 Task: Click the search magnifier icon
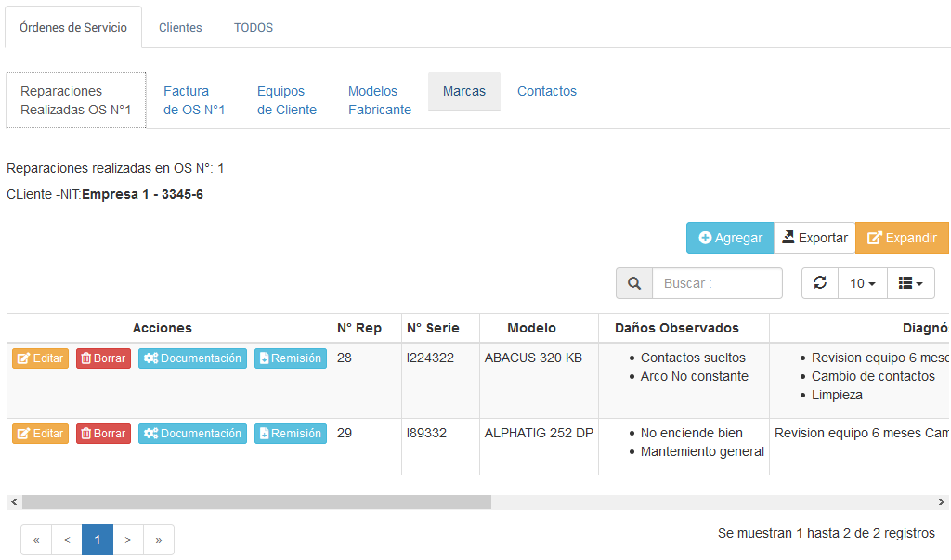click(634, 283)
